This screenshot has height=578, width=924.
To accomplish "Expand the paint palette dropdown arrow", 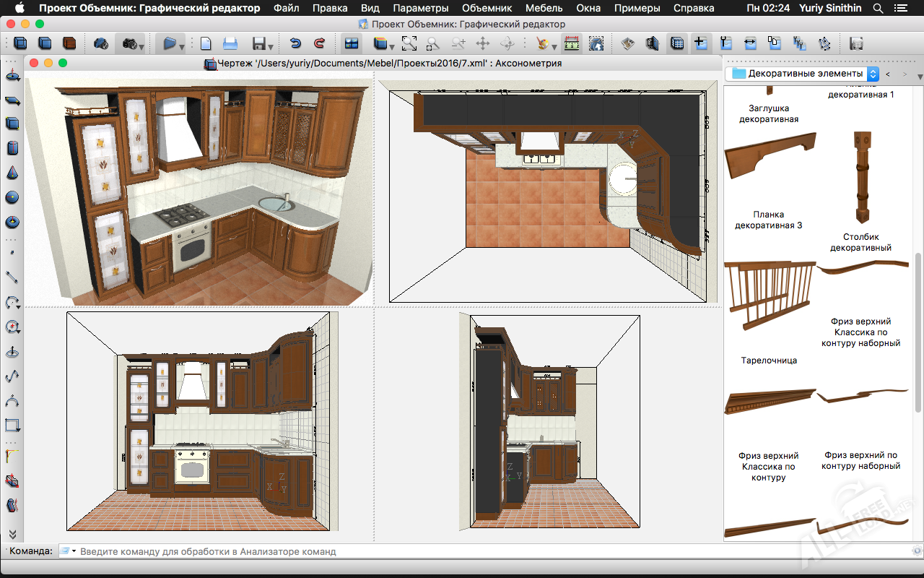I will click(554, 47).
